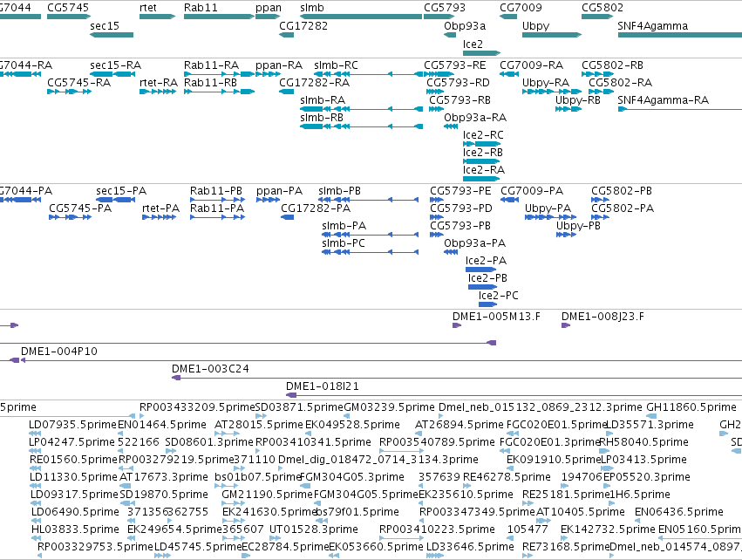The image size is (742, 560).
Task: Click the sec15-RA transcript label
Action: tap(115, 65)
